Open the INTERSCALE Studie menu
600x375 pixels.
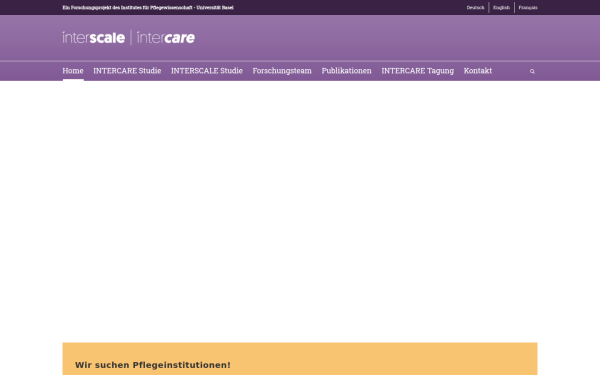click(x=207, y=71)
